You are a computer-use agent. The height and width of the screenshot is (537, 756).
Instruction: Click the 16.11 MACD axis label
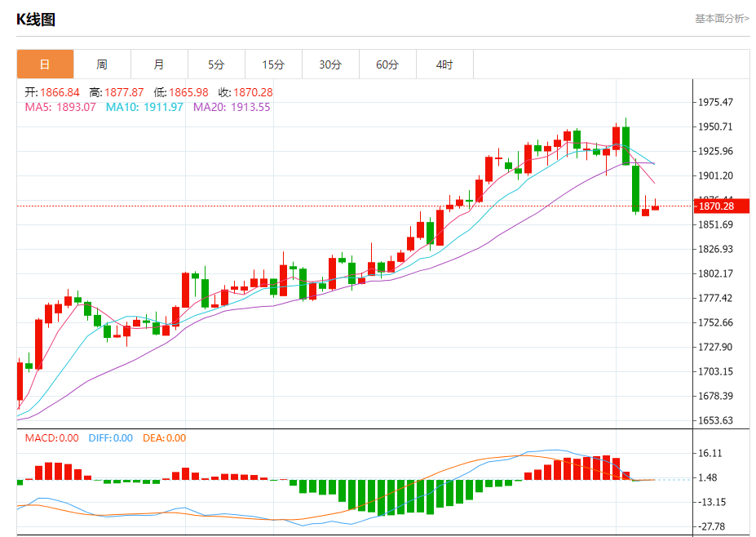[710, 453]
